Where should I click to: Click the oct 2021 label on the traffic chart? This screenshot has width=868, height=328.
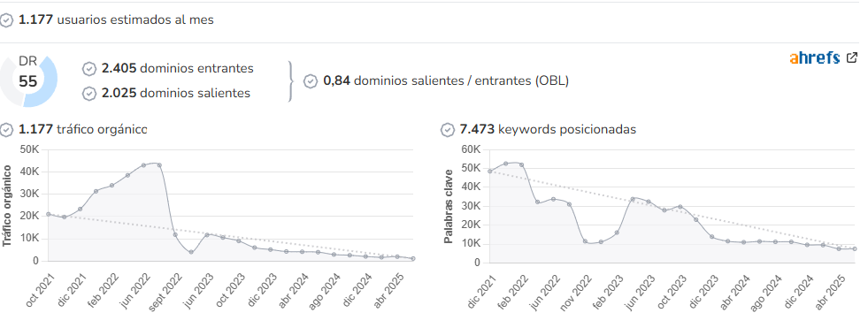pos(41,289)
